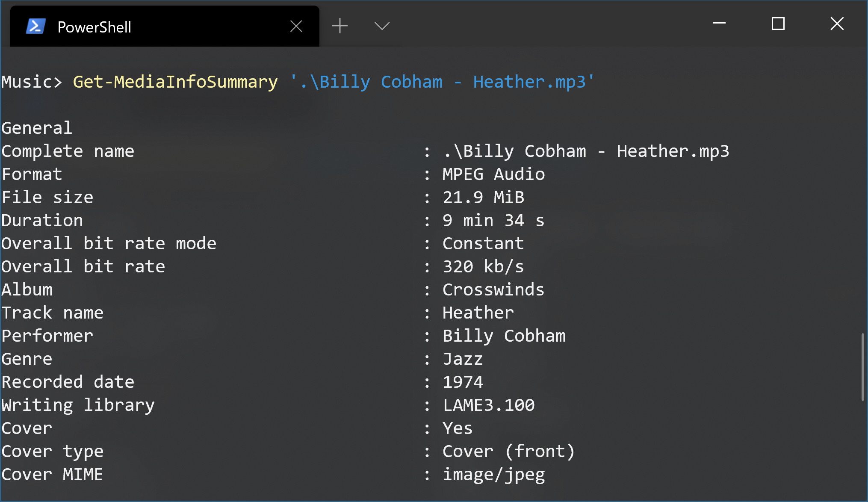Click the Jazz genre value

(x=463, y=359)
